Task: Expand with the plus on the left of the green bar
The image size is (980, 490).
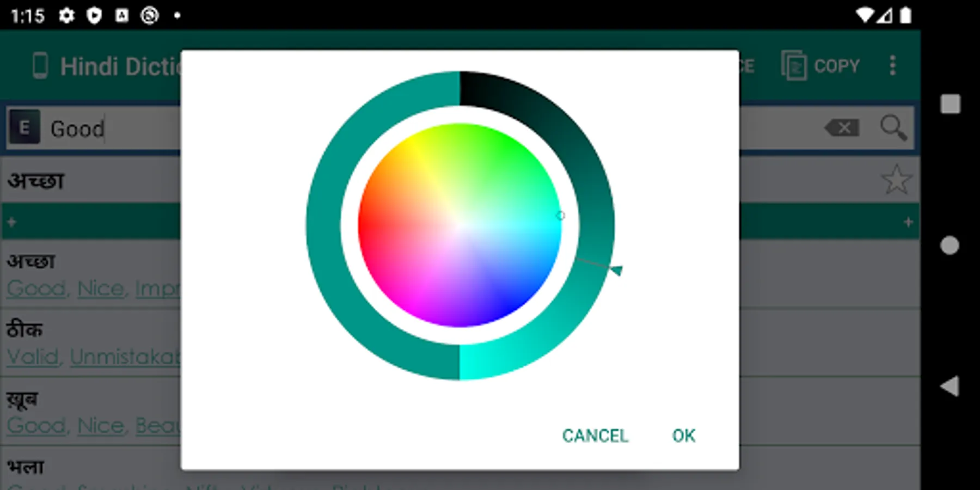Action: click(11, 222)
